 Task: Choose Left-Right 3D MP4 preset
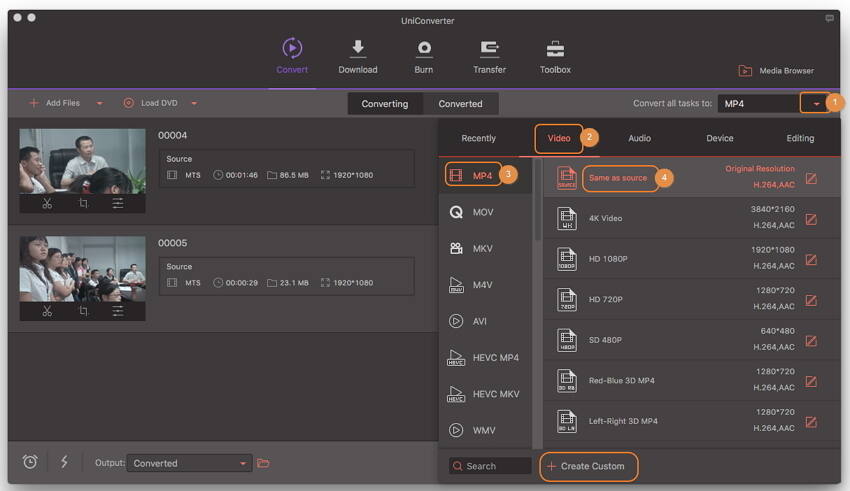(692, 421)
